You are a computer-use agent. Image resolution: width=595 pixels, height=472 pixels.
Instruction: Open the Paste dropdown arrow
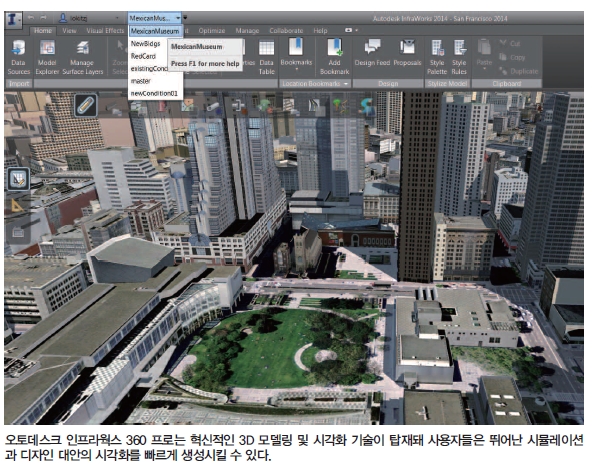pos(484,69)
